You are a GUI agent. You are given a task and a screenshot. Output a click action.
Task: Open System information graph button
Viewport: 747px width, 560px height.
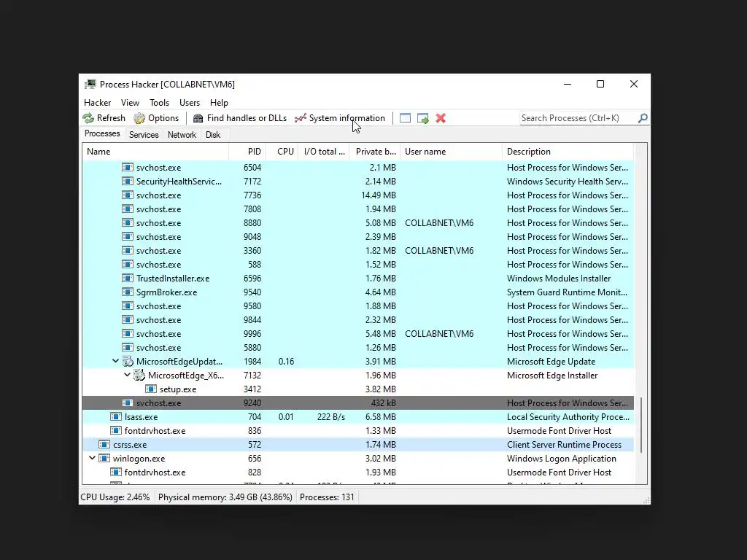point(340,118)
